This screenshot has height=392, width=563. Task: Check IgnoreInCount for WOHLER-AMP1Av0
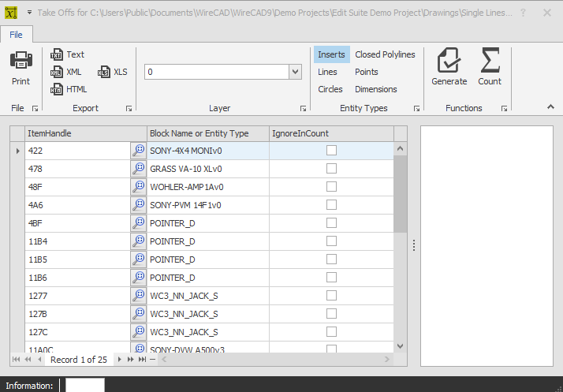pyautogui.click(x=331, y=186)
